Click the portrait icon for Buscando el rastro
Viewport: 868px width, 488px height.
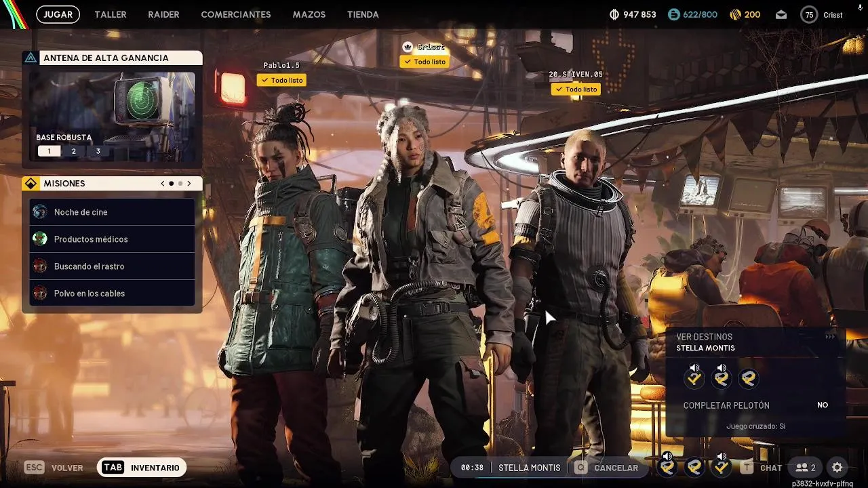[x=40, y=266]
